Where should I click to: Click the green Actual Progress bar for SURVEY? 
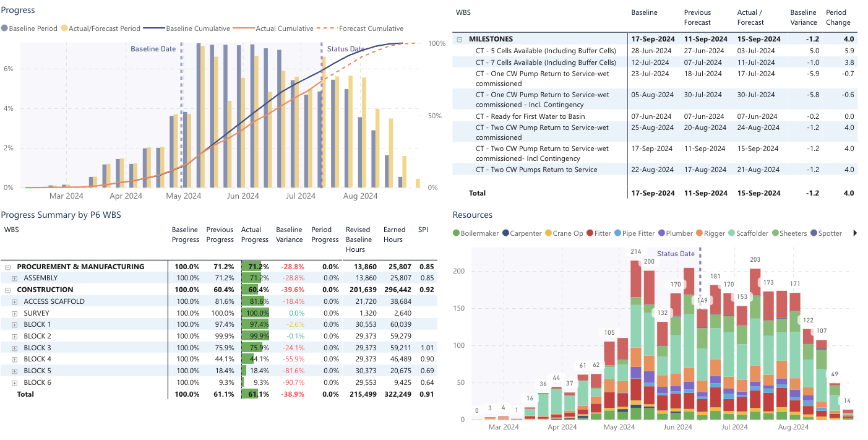(x=256, y=313)
